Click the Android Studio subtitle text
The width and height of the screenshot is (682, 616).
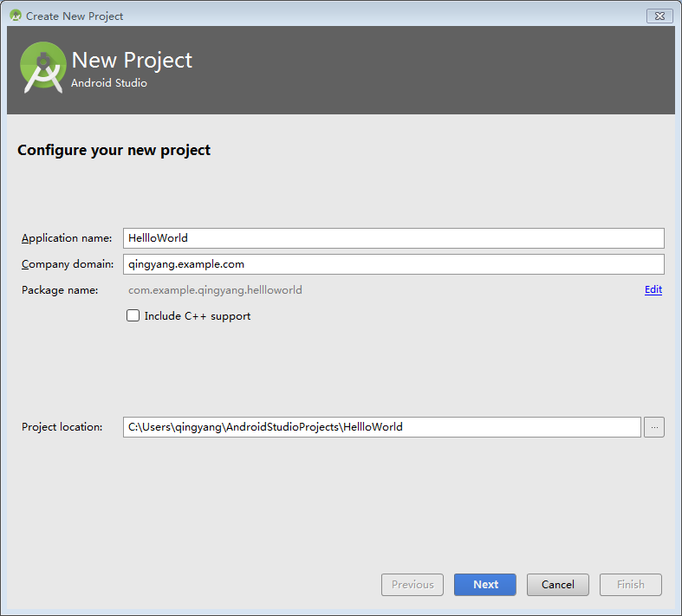(x=109, y=82)
